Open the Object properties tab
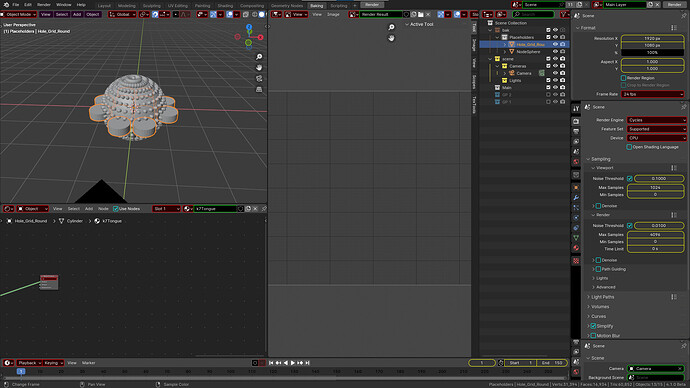The image size is (690, 388). [x=576, y=187]
